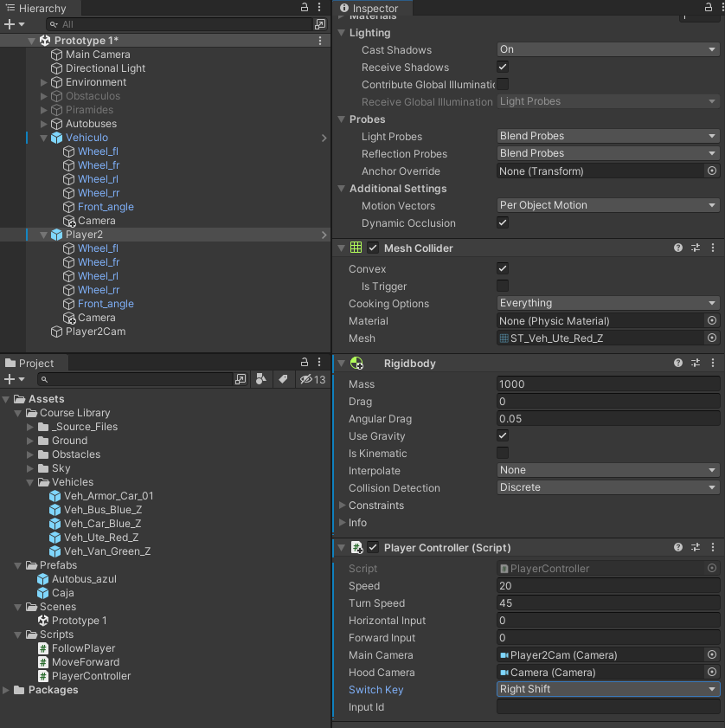725x728 pixels.
Task: Toggle Dynamic Occlusion checkbox
Action: (503, 222)
